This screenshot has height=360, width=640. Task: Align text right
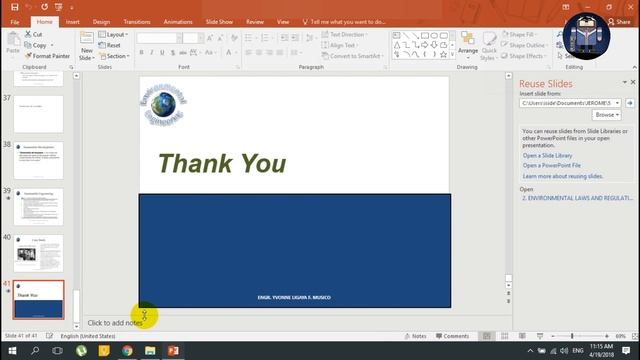tap(269, 52)
